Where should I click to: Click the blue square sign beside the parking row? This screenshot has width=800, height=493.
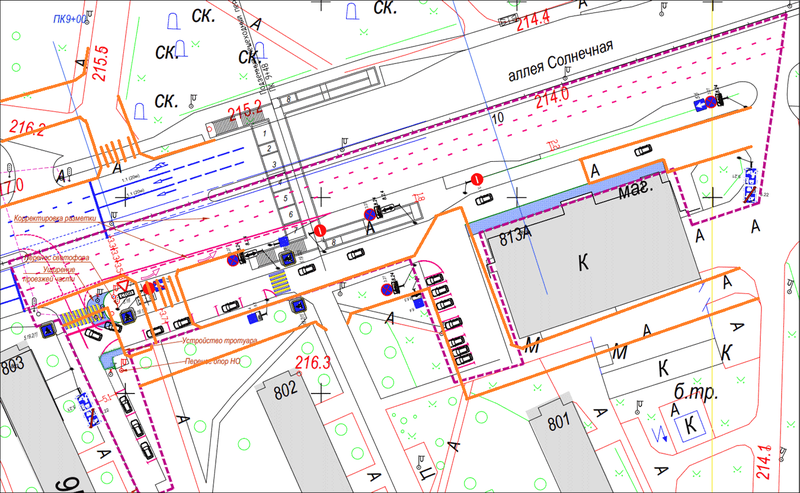tap(418, 301)
